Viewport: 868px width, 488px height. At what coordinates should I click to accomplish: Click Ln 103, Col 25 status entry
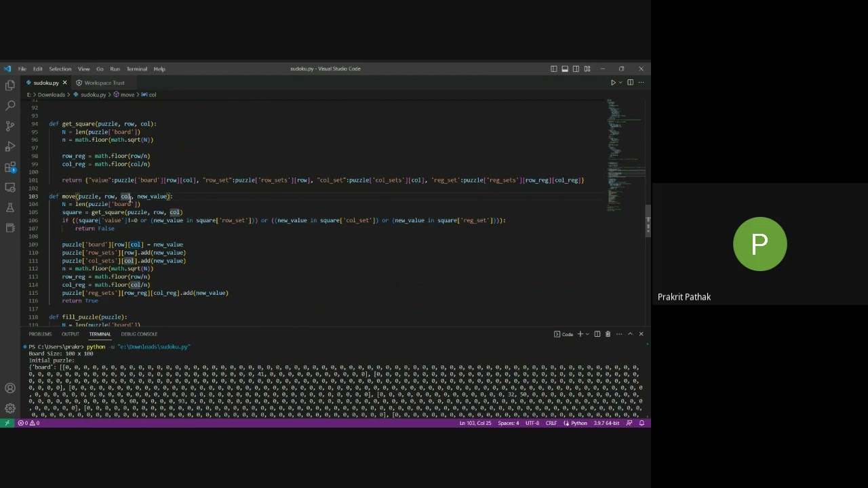[x=475, y=423]
